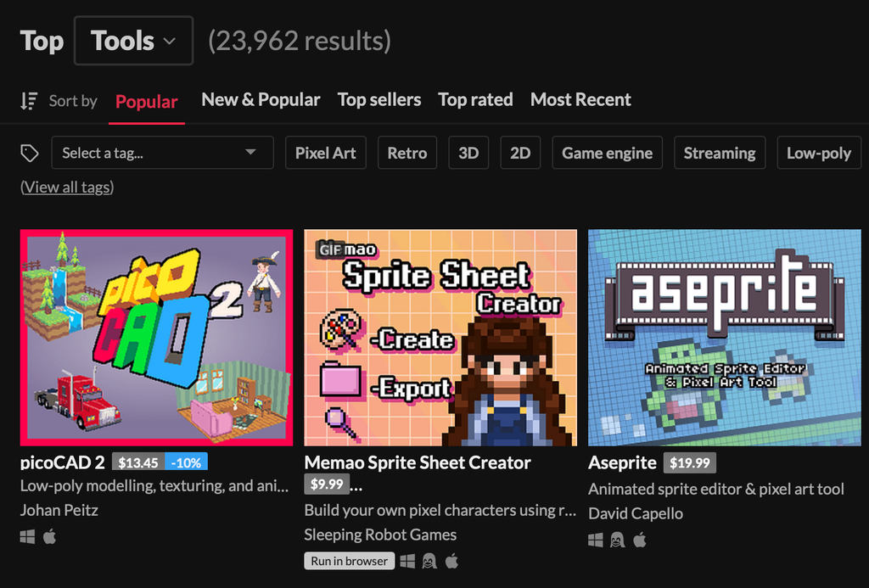869x588 pixels.
Task: Filter by the Game engine tag
Action: pyautogui.click(x=607, y=153)
